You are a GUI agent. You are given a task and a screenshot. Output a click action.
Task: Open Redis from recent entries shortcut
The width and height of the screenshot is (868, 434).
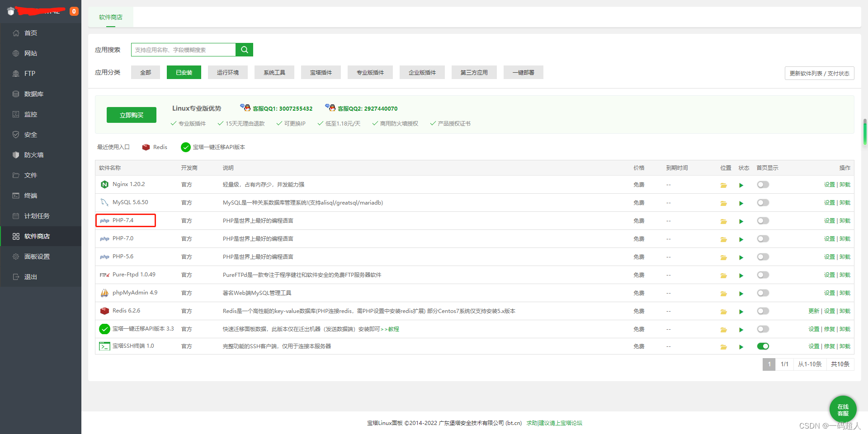(x=155, y=147)
